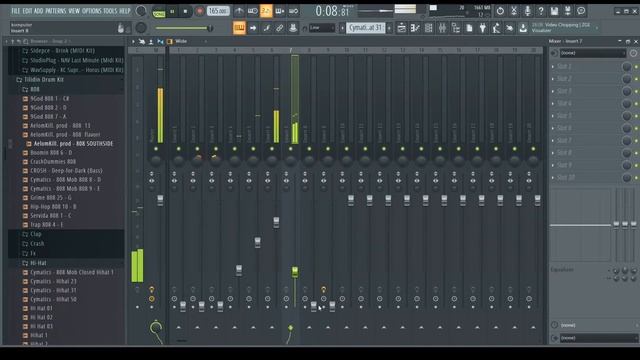
Task: Open the playlist view icon
Action: [401, 28]
